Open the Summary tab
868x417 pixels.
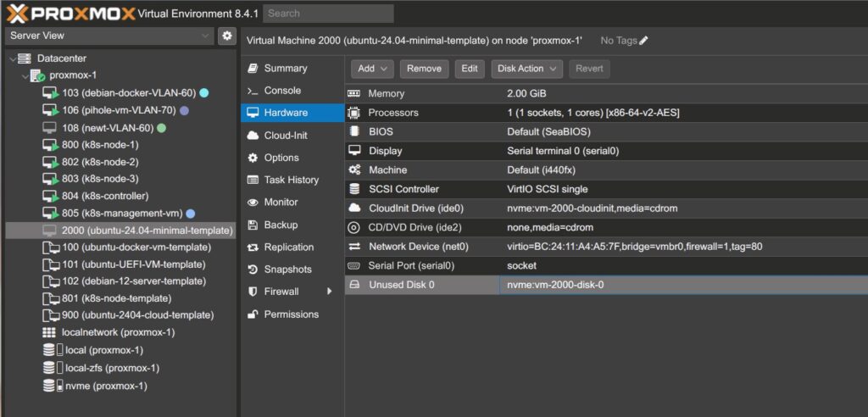pos(292,68)
